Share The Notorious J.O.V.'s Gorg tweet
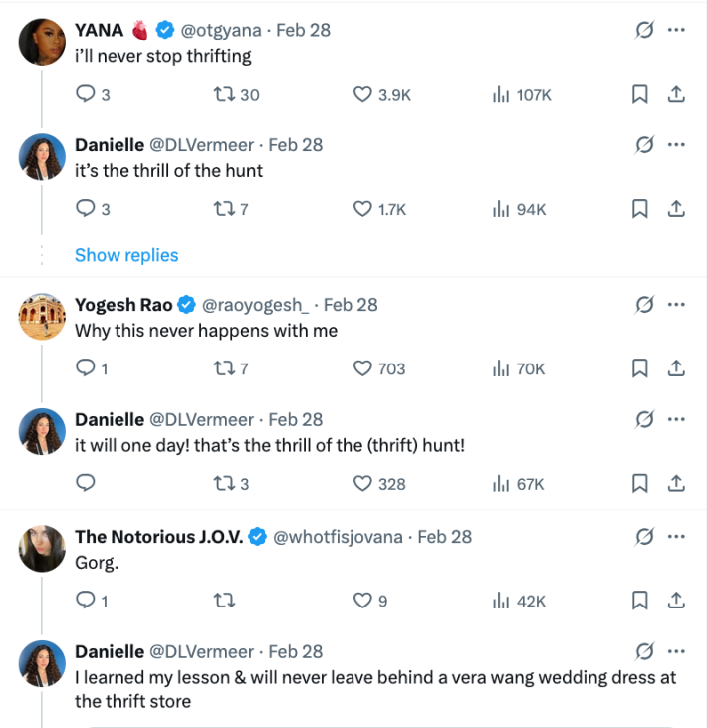 [x=675, y=601]
